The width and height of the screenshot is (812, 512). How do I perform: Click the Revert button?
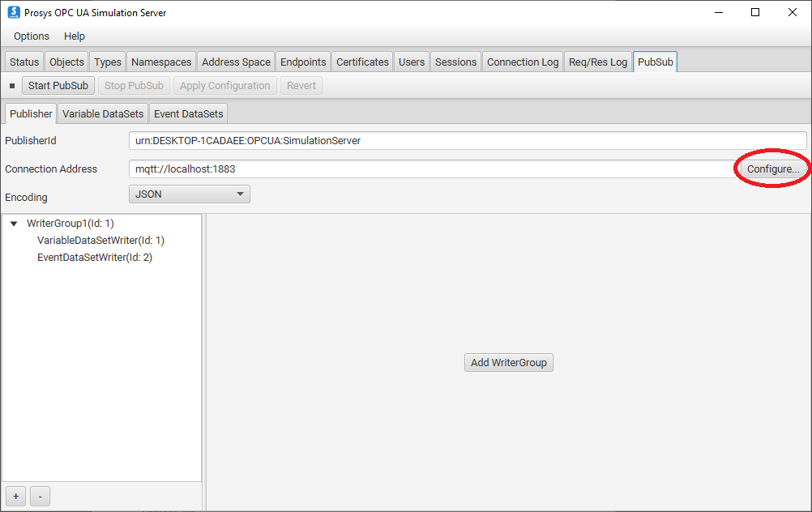(301, 85)
